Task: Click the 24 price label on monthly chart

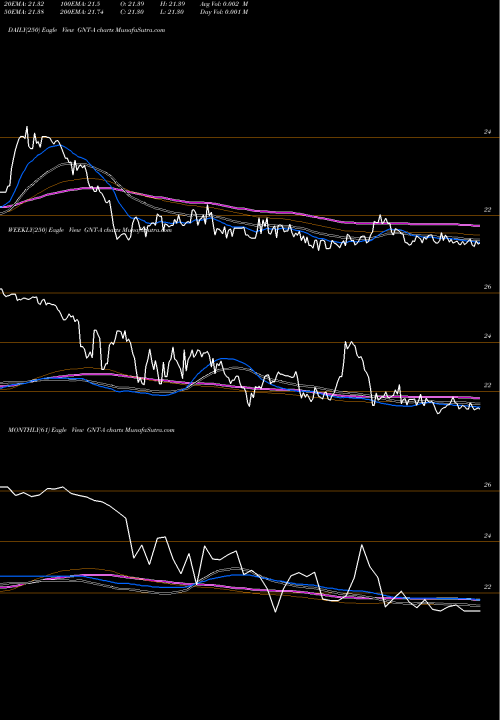Action: coord(487,536)
